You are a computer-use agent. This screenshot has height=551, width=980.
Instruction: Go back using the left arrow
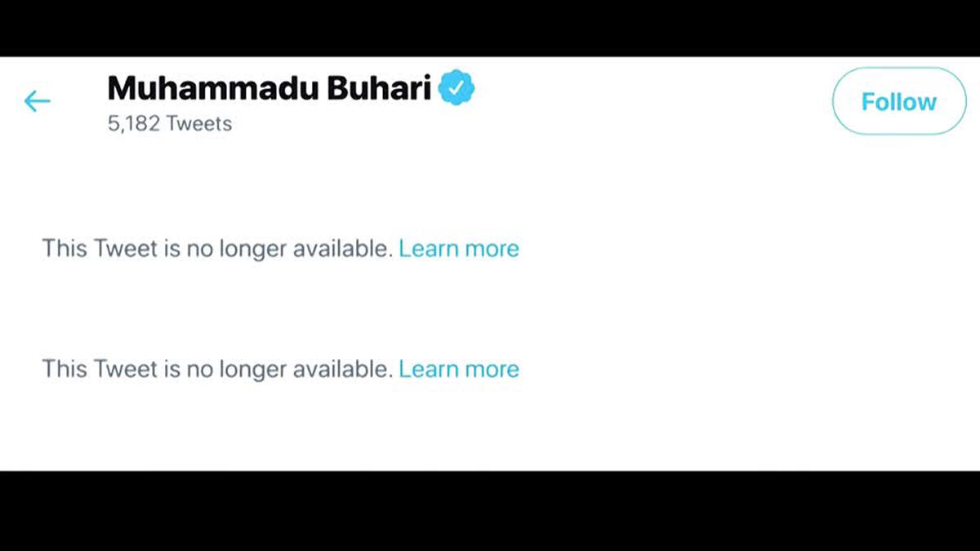[38, 101]
